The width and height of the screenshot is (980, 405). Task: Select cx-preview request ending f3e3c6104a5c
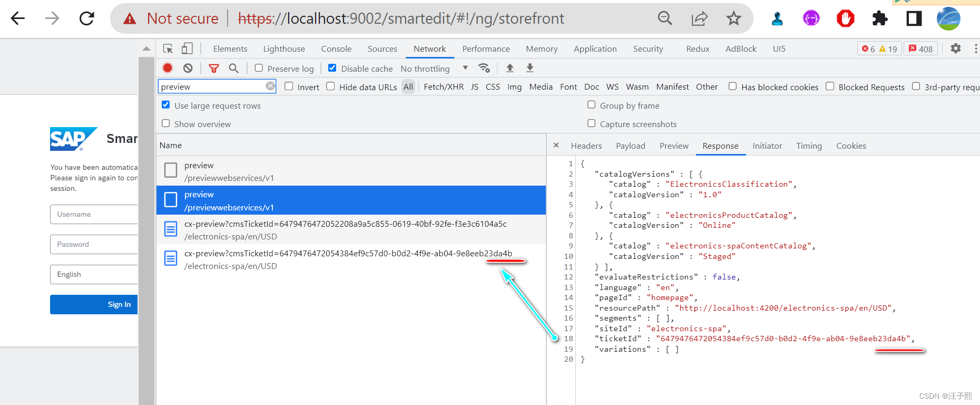(351, 229)
